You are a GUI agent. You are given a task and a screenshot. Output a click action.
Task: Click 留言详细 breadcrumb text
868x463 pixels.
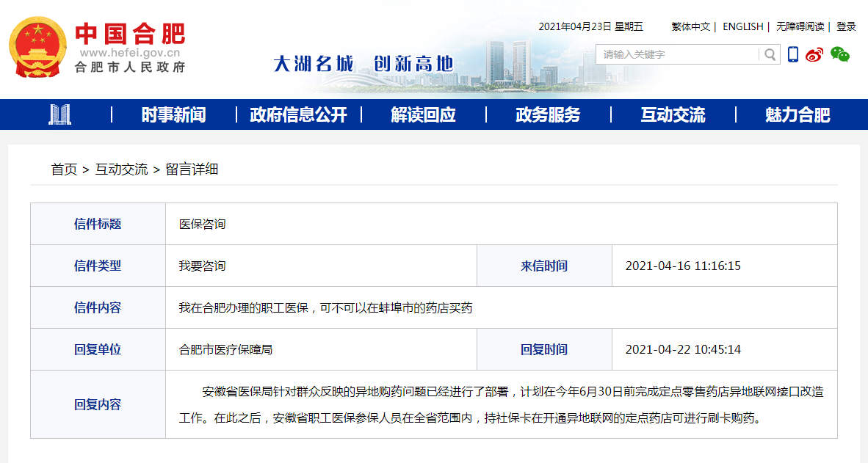[192, 169]
